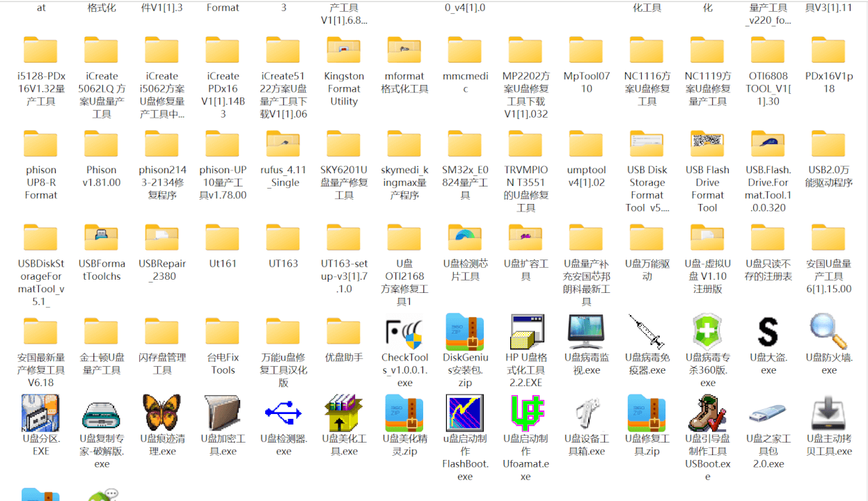This screenshot has width=868, height=501.
Task: Click the U盘大盗.exe icon
Action: [768, 332]
